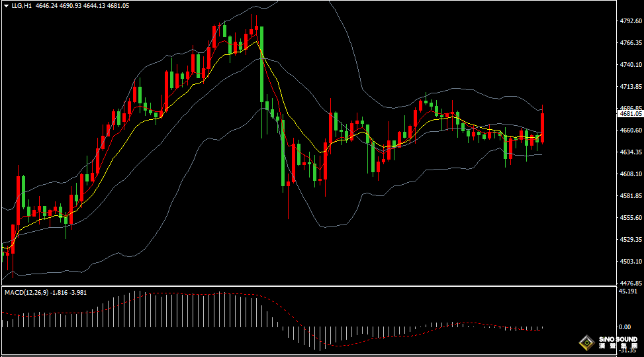The image size is (644, 357).
Task: Click the Sino Sound diamond logo icon
Action: (x=586, y=342)
